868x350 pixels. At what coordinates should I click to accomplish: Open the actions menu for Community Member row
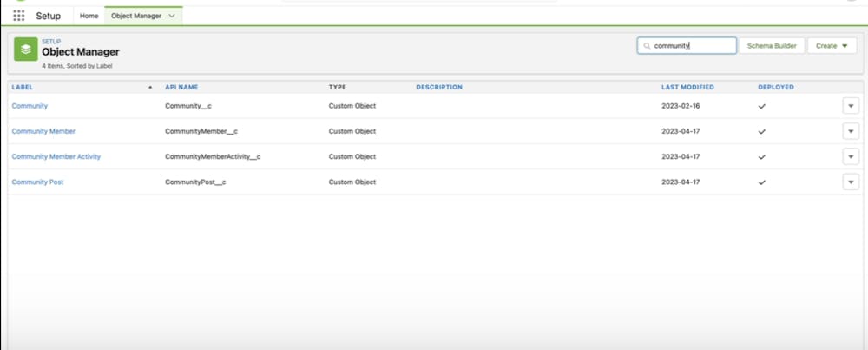851,131
